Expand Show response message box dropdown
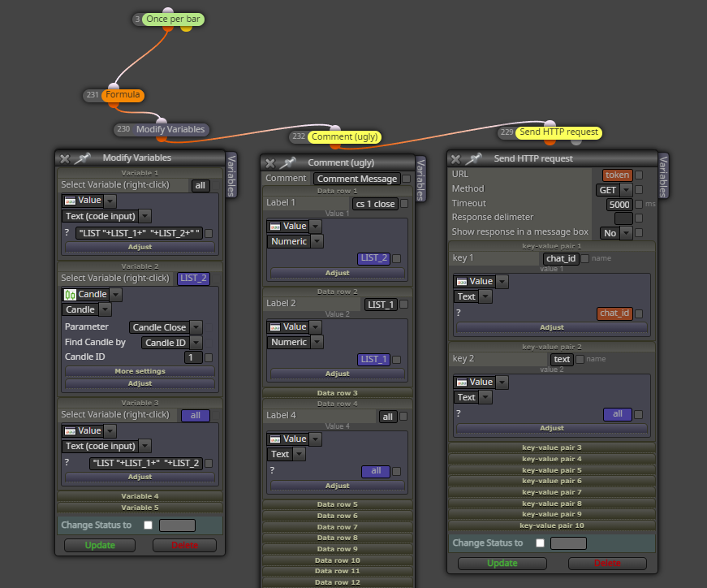The width and height of the screenshot is (707, 588). pos(627,233)
